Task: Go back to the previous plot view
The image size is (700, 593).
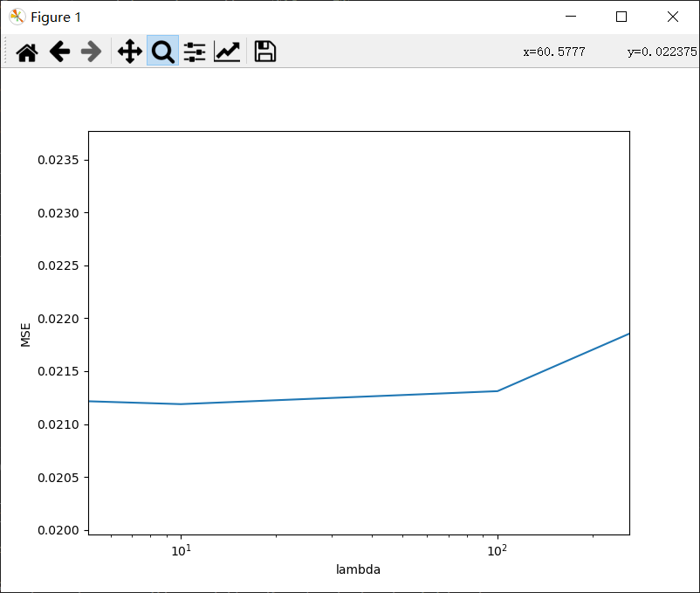Action: pyautogui.click(x=58, y=52)
